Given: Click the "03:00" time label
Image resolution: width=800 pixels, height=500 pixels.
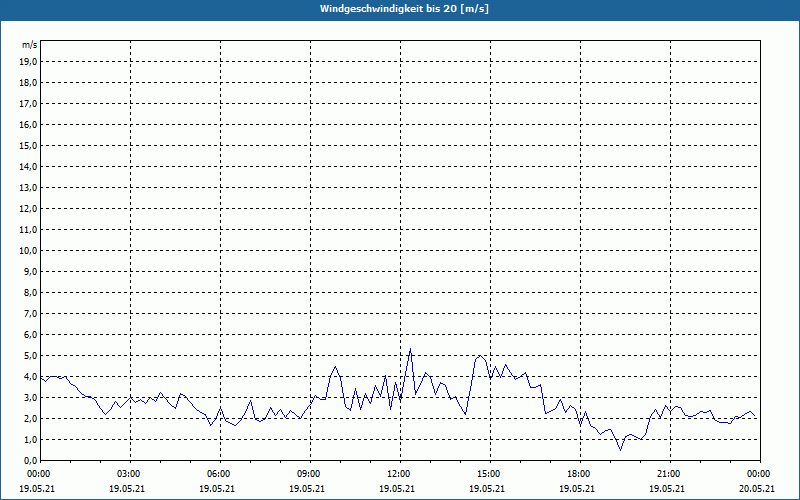Looking at the screenshot, I should (131, 474).
